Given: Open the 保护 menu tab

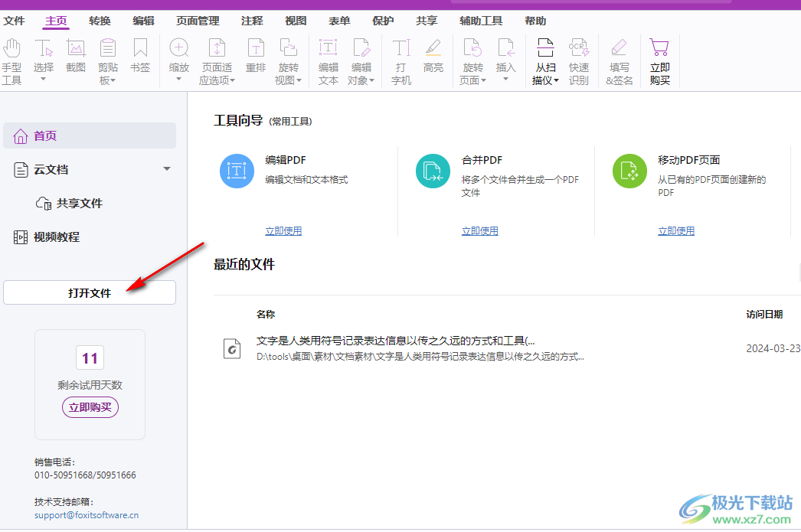Looking at the screenshot, I should pos(382,21).
